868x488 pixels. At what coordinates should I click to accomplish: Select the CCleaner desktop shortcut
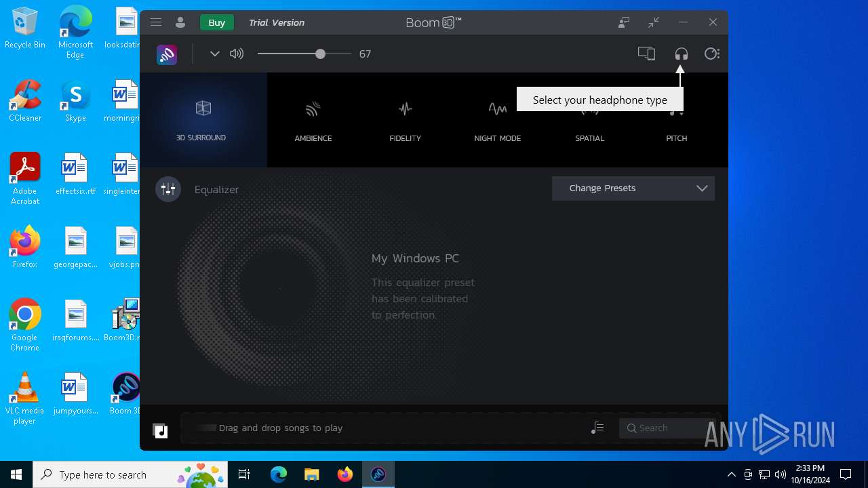25,101
